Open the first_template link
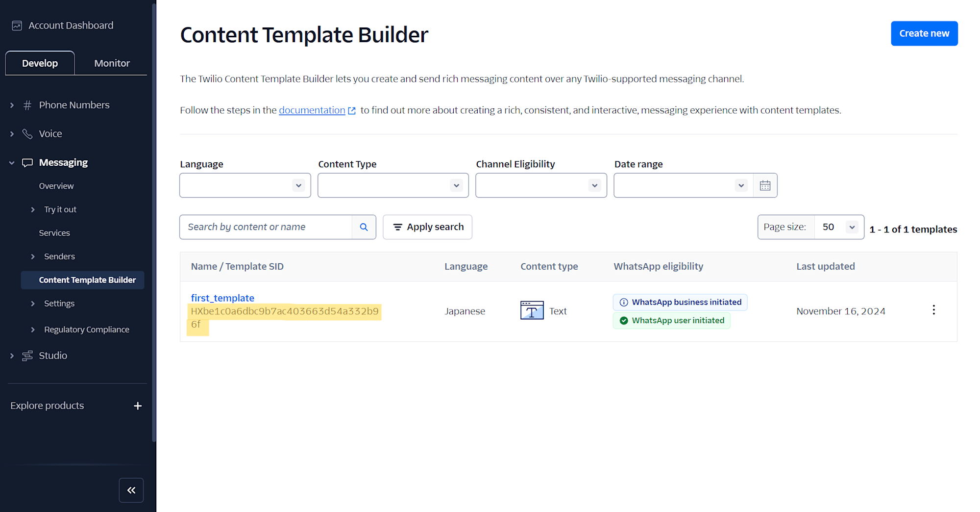The image size is (980, 512). (x=222, y=298)
